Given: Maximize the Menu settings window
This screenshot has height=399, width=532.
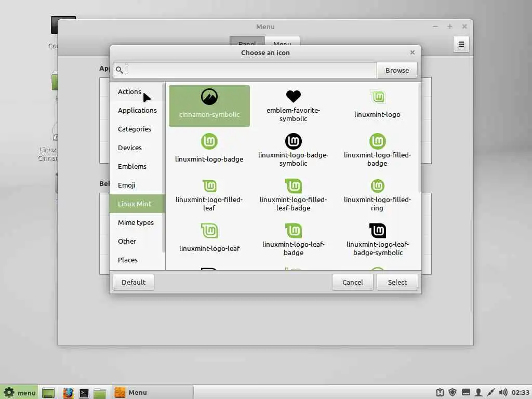Looking at the screenshot, I should point(450,26).
